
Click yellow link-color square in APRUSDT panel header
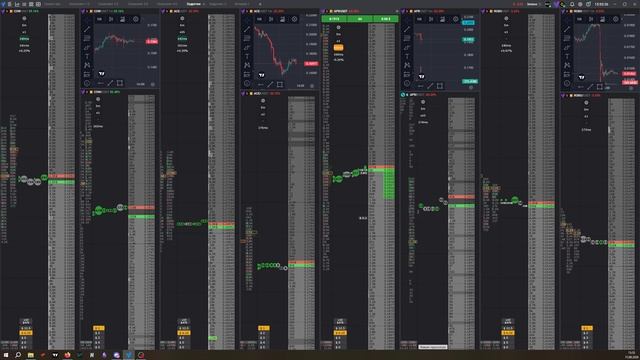331,11
